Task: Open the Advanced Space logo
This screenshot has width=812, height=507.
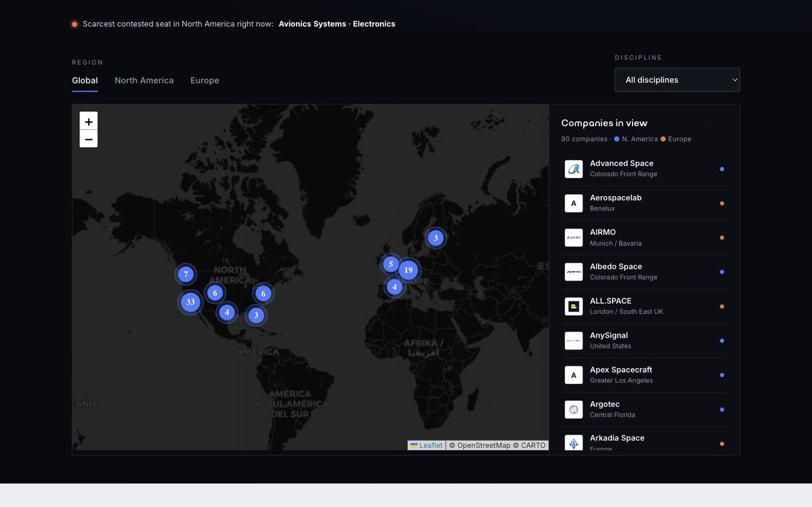Action: coord(573,169)
